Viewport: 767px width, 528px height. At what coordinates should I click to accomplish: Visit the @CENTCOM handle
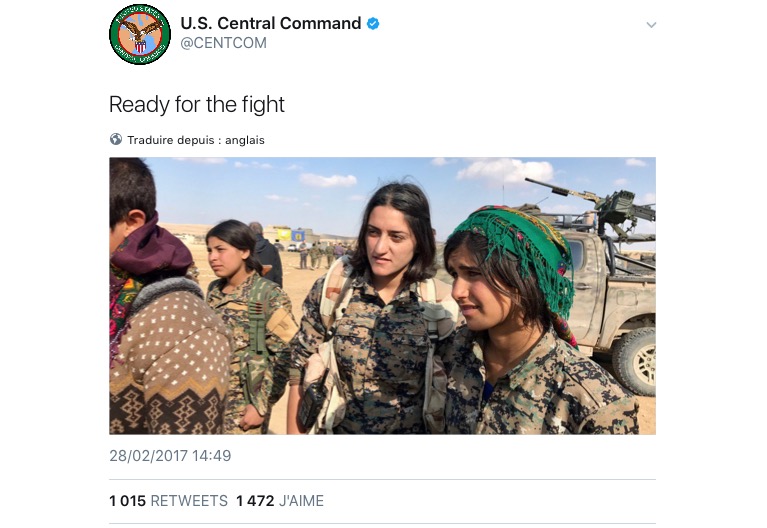point(224,43)
